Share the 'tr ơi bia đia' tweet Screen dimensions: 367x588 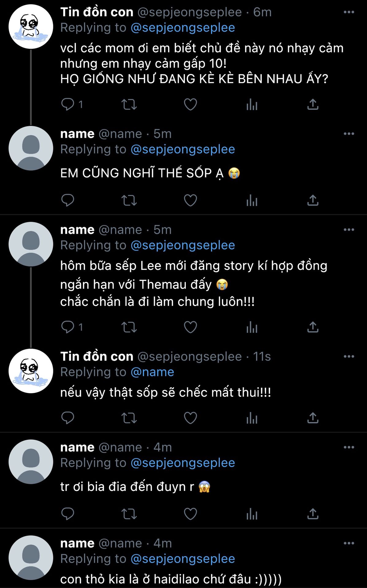(313, 514)
